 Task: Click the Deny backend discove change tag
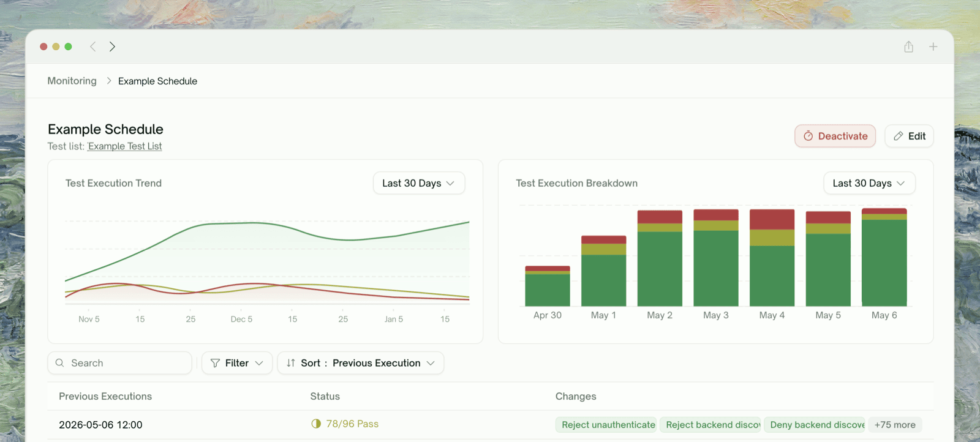tap(815, 425)
